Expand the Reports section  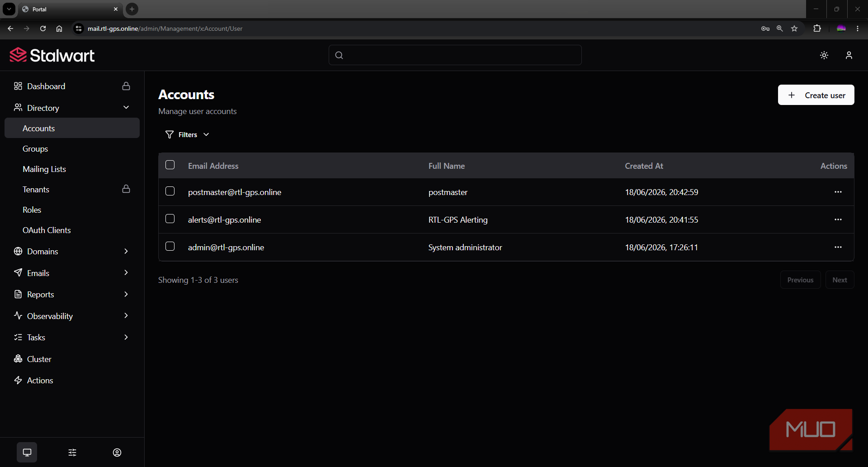pos(72,294)
